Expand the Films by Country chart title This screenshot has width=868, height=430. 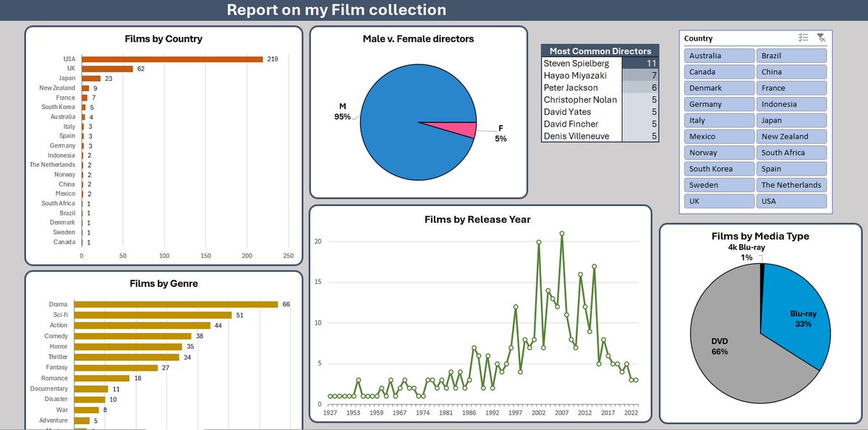tap(163, 38)
